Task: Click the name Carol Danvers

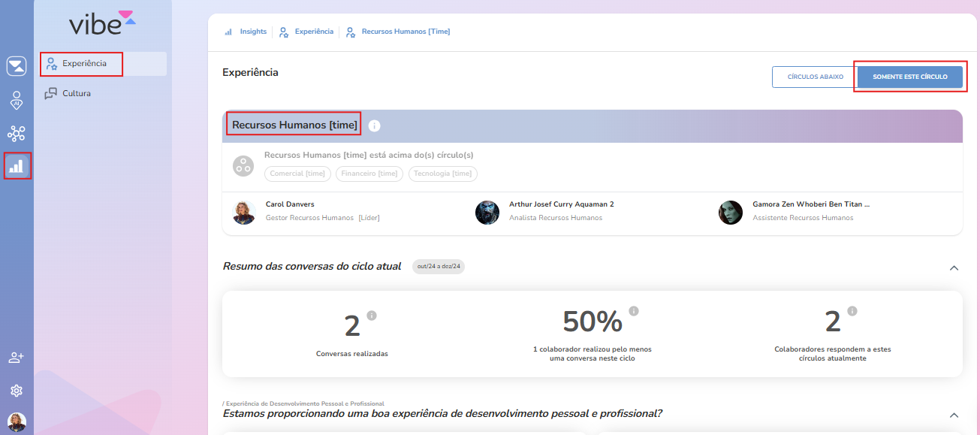Action: [290, 204]
